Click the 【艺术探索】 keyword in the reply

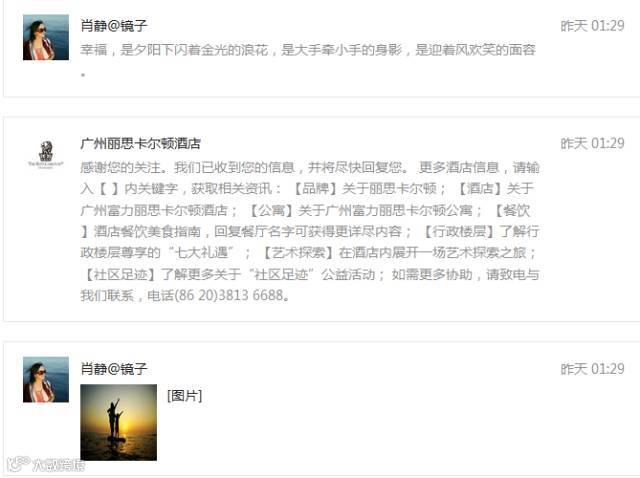(x=299, y=253)
